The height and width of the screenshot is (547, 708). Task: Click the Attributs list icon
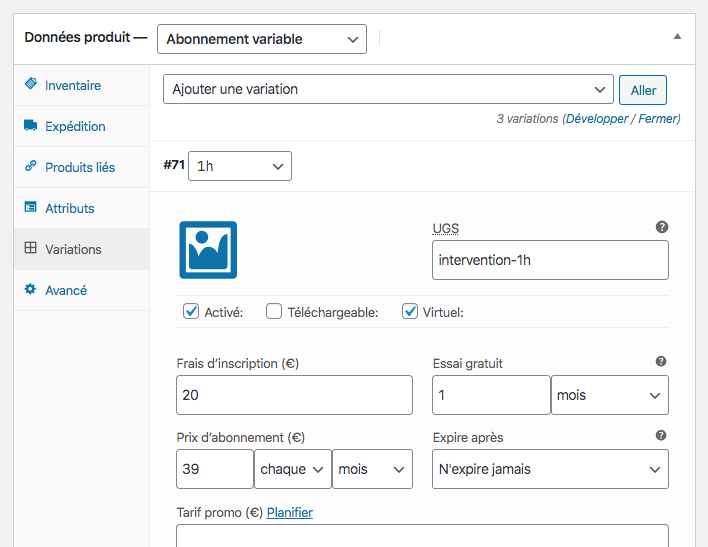click(31, 207)
